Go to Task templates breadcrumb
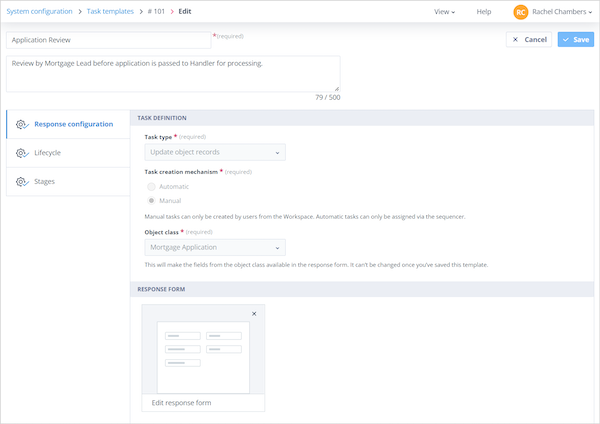 (x=110, y=11)
